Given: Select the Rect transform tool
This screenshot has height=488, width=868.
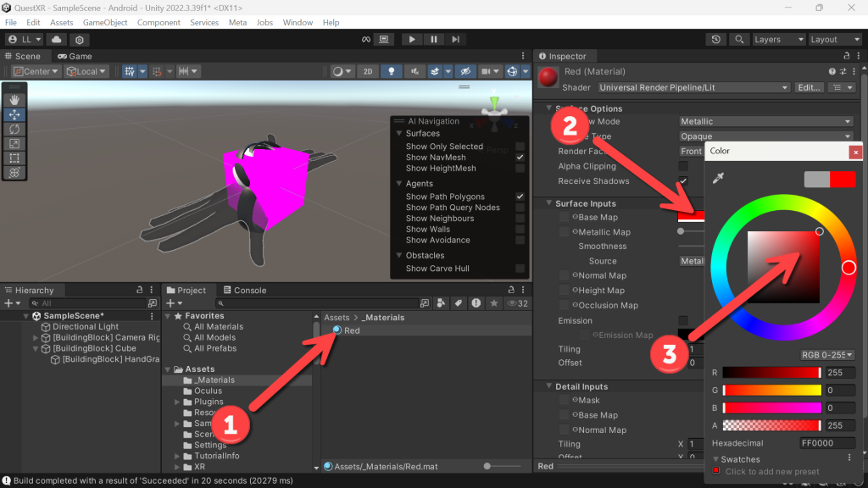Looking at the screenshot, I should pos(14,158).
